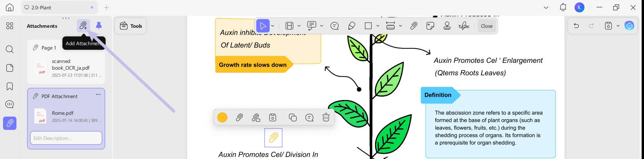The height and width of the screenshot is (159, 644).
Task: Open the bookmarks panel icon
Action: point(10,86)
